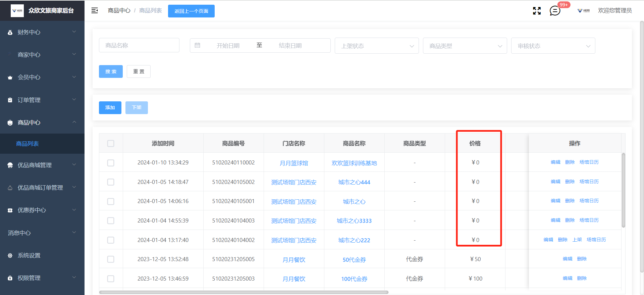Click the 添加 button

110,108
